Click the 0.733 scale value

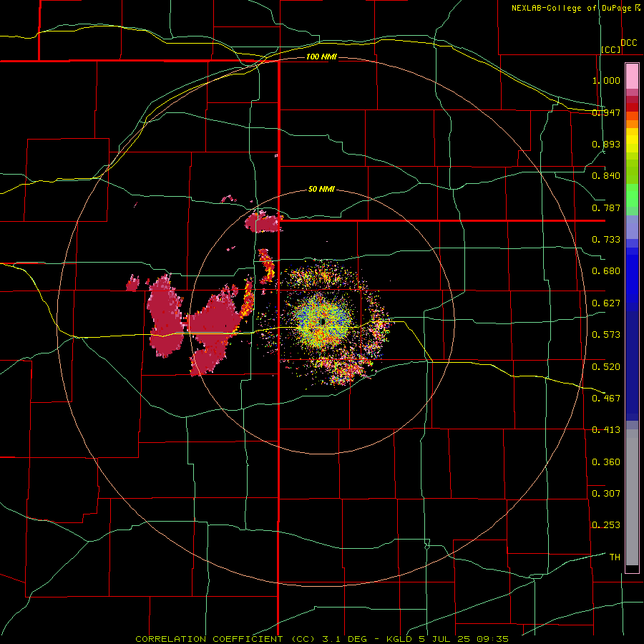pos(606,240)
